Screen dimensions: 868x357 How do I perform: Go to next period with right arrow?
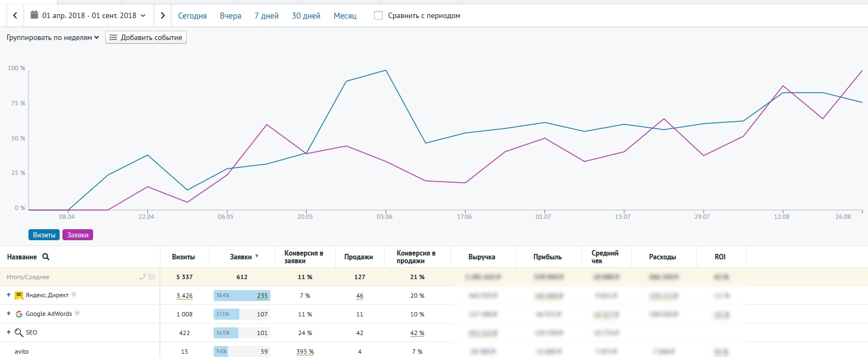click(x=163, y=15)
